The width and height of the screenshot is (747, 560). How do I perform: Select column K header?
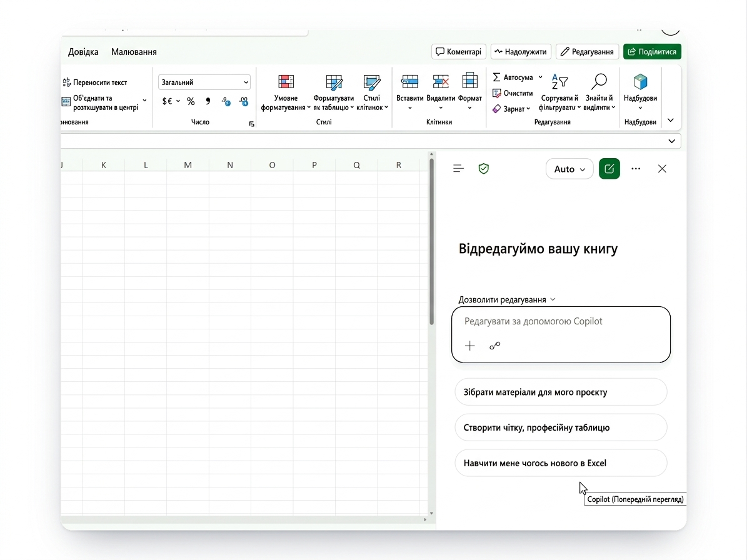point(103,165)
